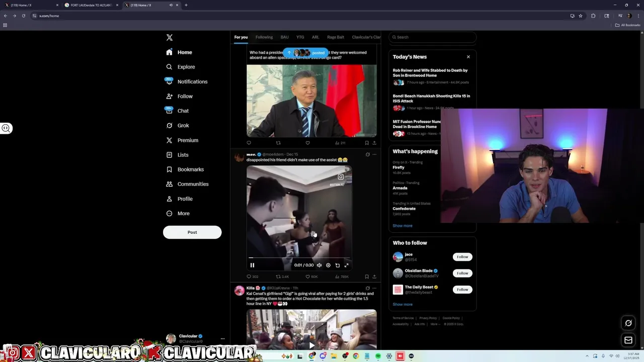Open the FORT LAUDerdale browser tab
The height and width of the screenshot is (362, 644).
click(x=91, y=5)
